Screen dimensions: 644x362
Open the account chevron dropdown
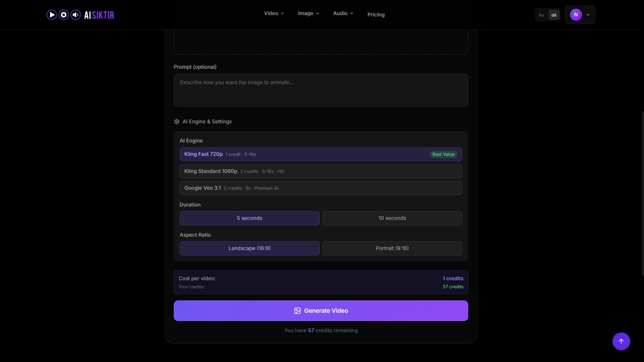tap(588, 14)
